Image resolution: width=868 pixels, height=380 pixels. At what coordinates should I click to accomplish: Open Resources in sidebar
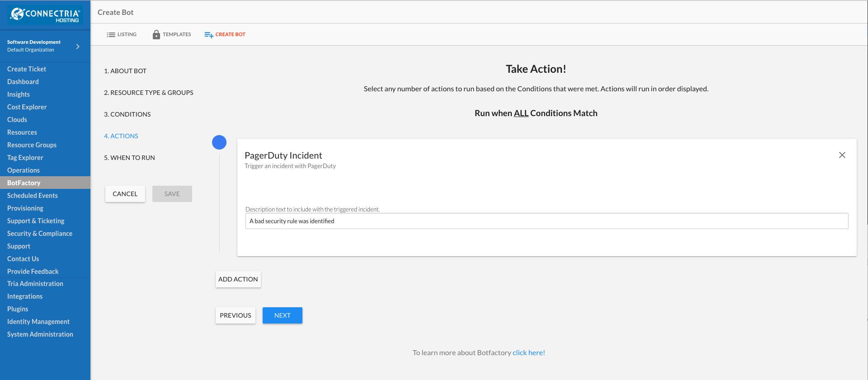[22, 132]
